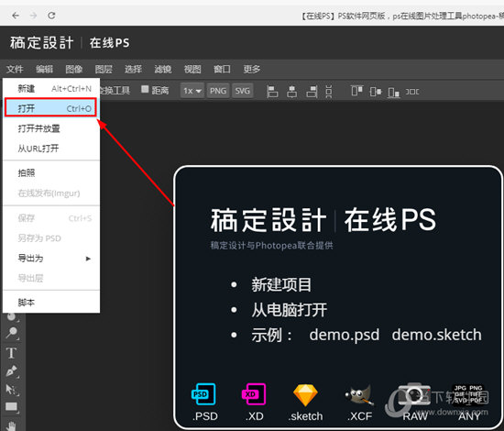Click the .XCF GIMP icon

359,394
